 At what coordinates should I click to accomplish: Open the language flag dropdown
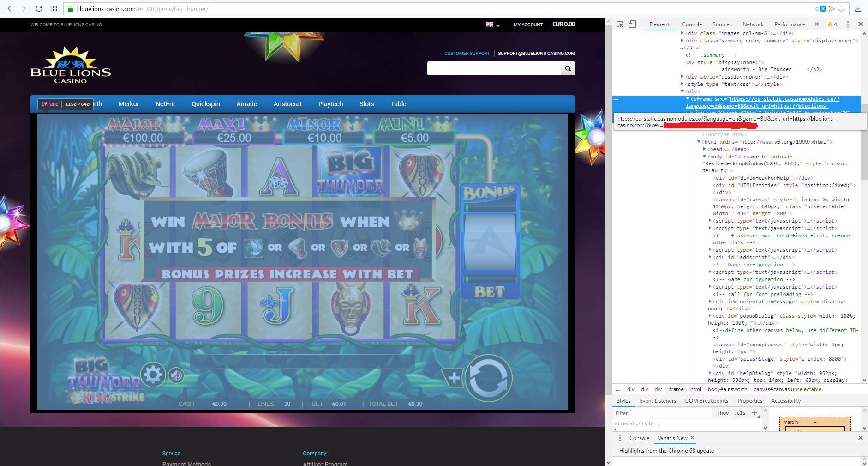493,24
